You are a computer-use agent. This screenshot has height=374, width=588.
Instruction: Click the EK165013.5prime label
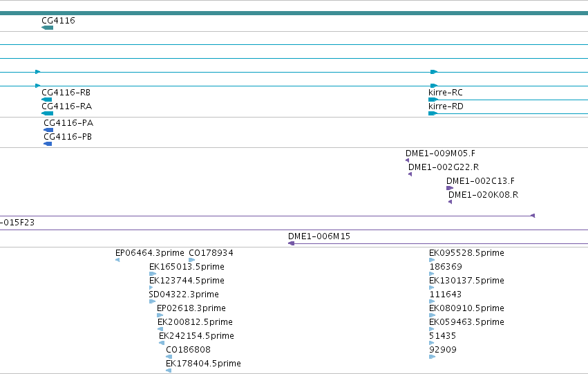tap(187, 267)
